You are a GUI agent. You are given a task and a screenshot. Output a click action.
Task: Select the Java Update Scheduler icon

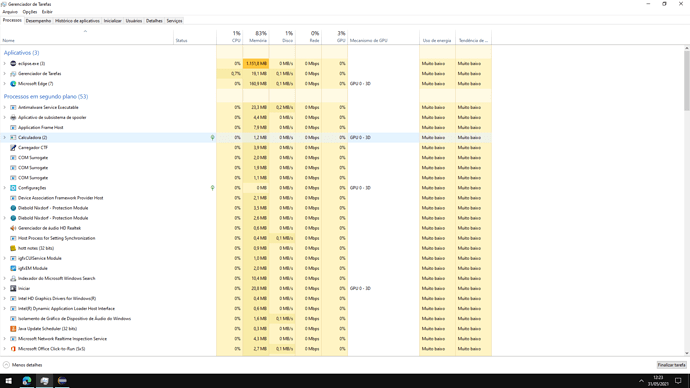pos(13,329)
